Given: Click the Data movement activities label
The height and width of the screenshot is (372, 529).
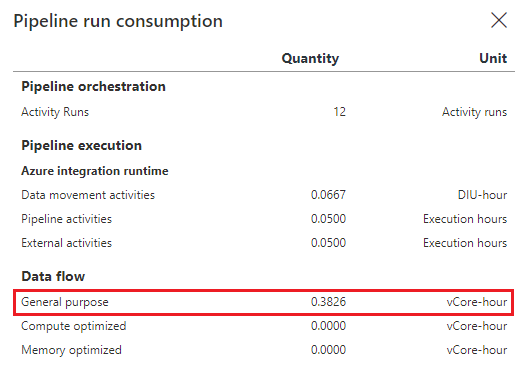Looking at the screenshot, I should (x=88, y=195).
